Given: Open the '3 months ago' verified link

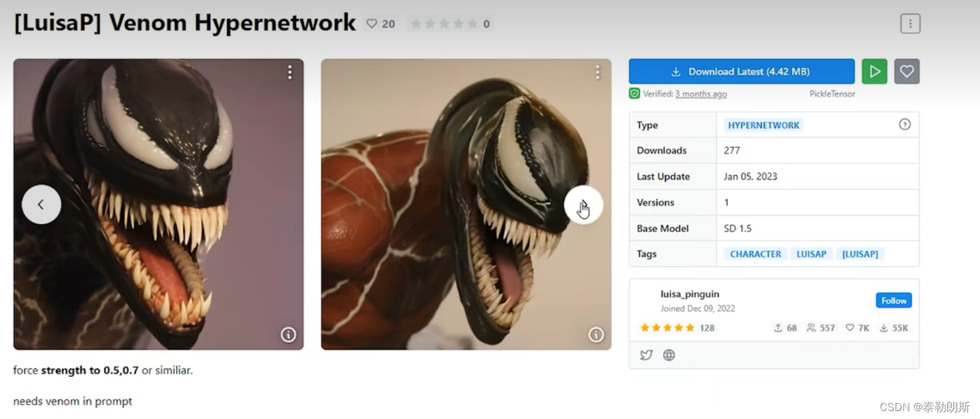Looking at the screenshot, I should [701, 94].
